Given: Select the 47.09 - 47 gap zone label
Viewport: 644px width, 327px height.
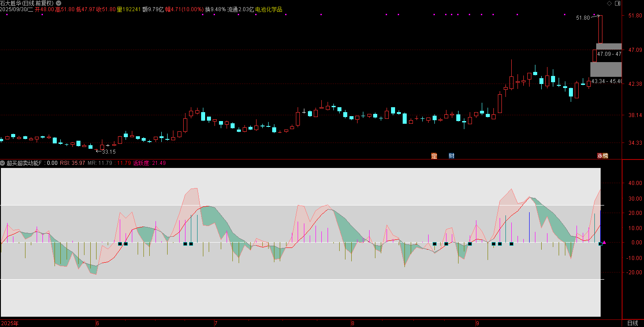Looking at the screenshot, I should (609, 54).
